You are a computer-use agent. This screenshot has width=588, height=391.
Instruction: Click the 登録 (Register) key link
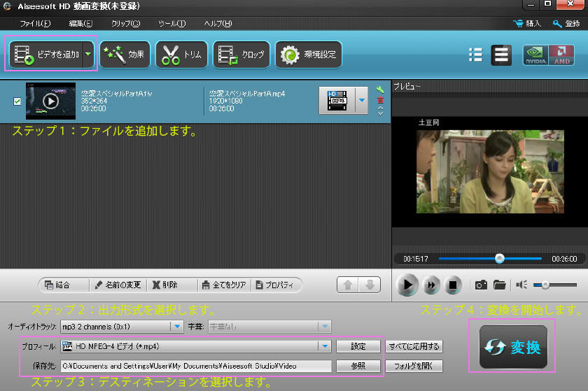point(566,24)
